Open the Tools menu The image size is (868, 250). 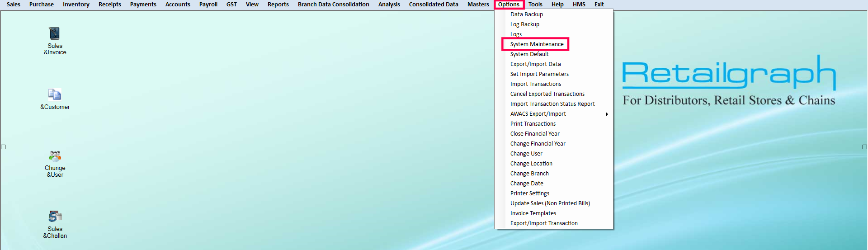click(x=535, y=5)
